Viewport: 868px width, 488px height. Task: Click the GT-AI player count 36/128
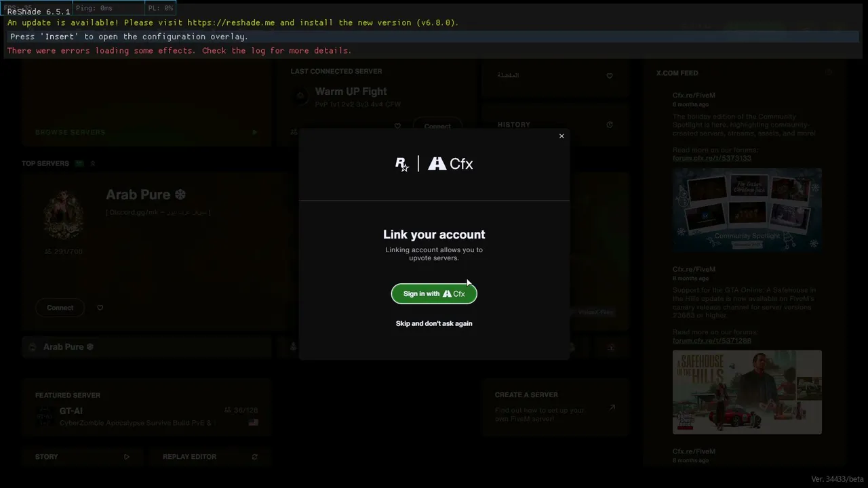tap(241, 410)
